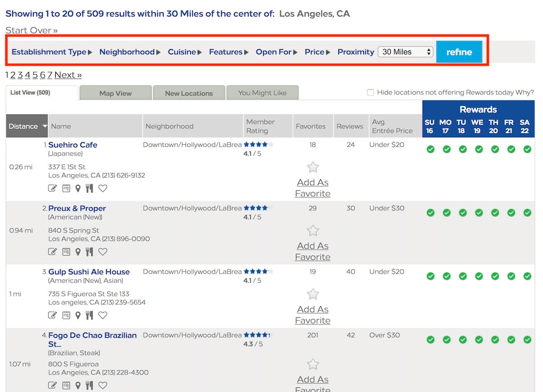
Task: Click the favorite star for Gulp Sushi Ale House
Action: 313,294
